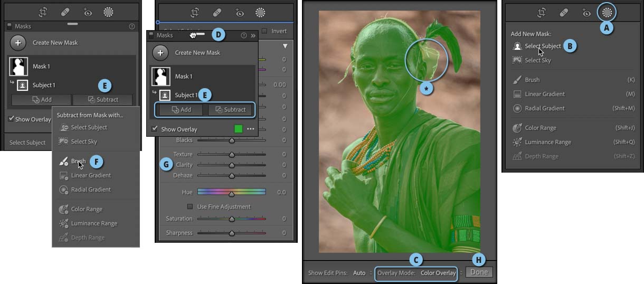The height and width of the screenshot is (284, 644).
Task: Click the Clarity slider handle
Action: [231, 165]
